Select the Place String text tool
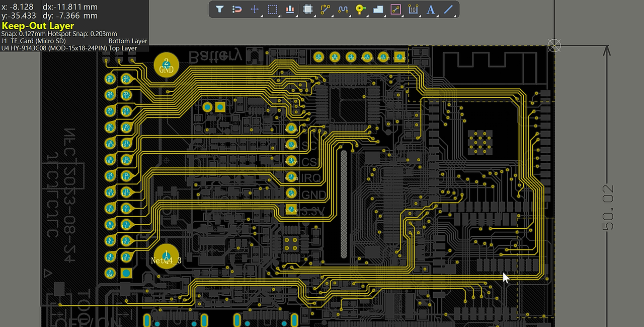644x327 pixels. coord(431,9)
